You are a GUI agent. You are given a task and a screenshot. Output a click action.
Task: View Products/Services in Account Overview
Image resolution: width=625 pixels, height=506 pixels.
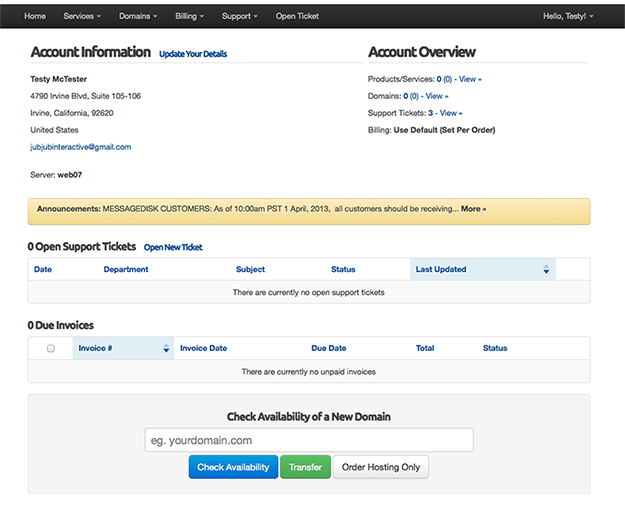pyautogui.click(x=470, y=79)
